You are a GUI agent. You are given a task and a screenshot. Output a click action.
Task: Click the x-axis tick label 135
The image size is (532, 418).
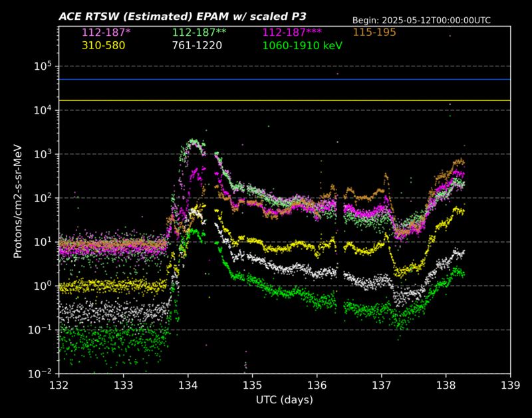(x=253, y=385)
